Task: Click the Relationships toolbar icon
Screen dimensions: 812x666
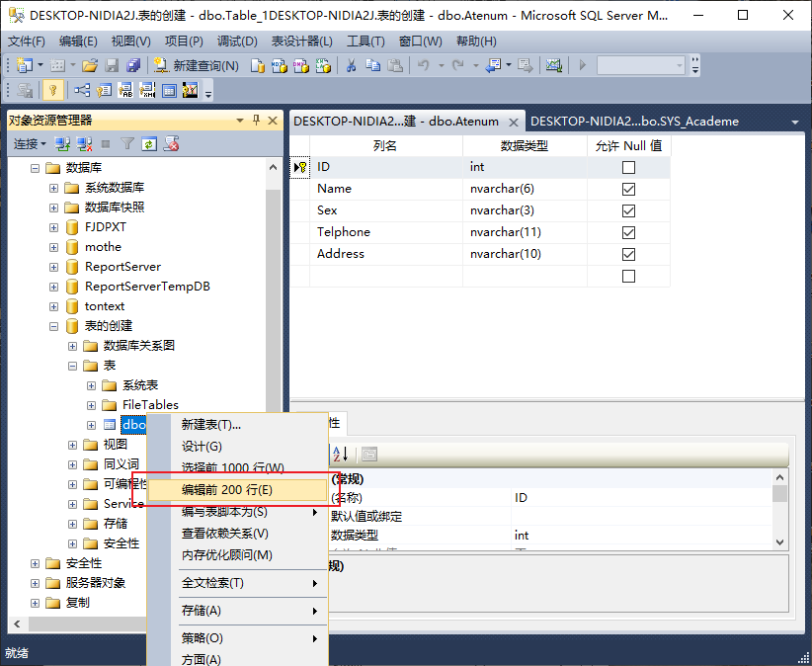Action: pos(81,90)
